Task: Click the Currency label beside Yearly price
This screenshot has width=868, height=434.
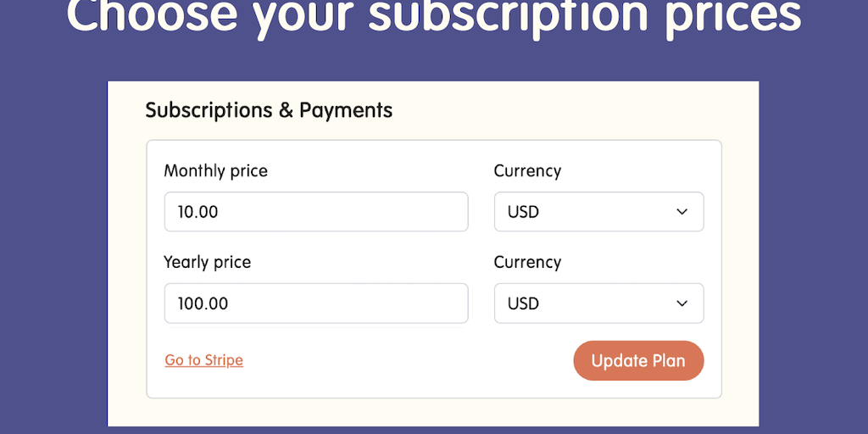Action: point(527,263)
